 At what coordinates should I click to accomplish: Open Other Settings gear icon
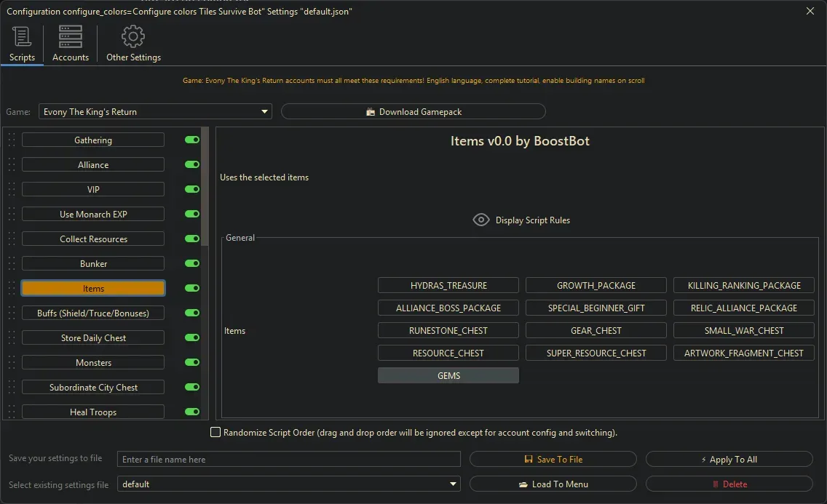[133, 37]
